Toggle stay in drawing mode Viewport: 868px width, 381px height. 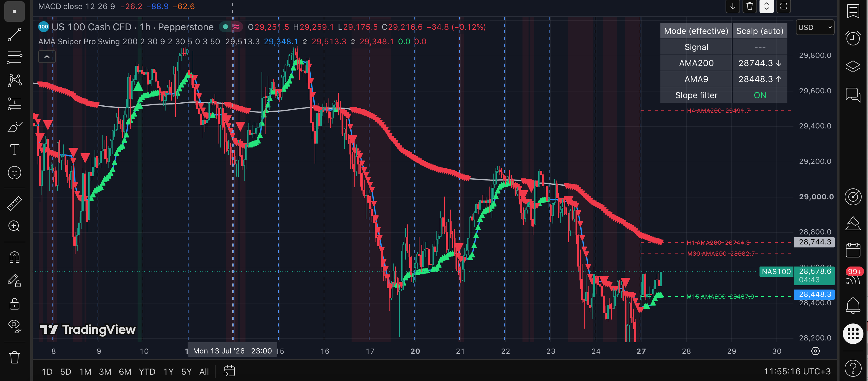click(15, 281)
